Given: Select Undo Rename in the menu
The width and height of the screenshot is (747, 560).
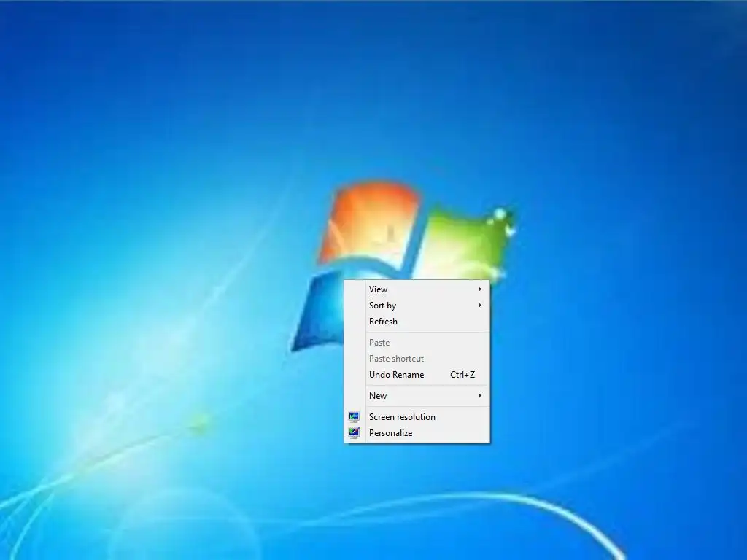Looking at the screenshot, I should pyautogui.click(x=417, y=375).
